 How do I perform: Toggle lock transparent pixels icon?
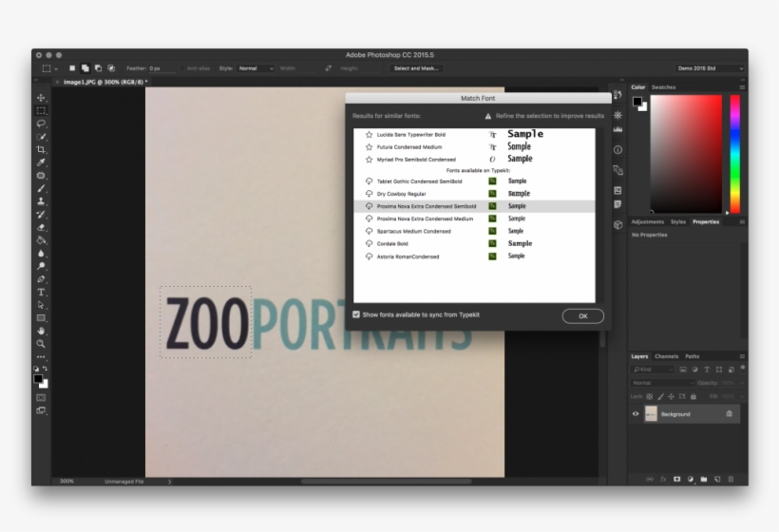[650, 396]
